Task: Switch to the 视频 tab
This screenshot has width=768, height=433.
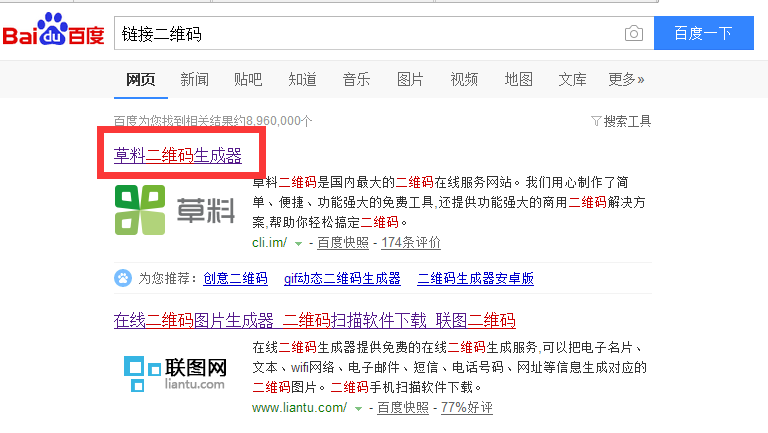Action: tap(464, 79)
